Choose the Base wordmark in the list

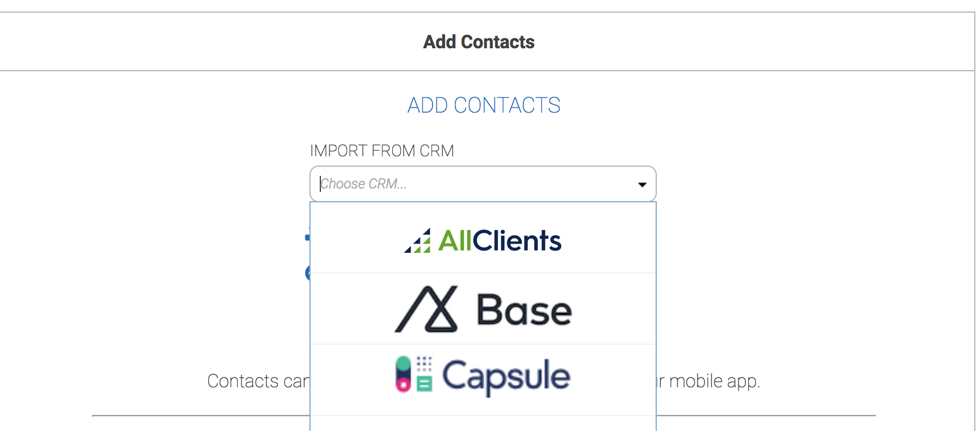coord(524,310)
